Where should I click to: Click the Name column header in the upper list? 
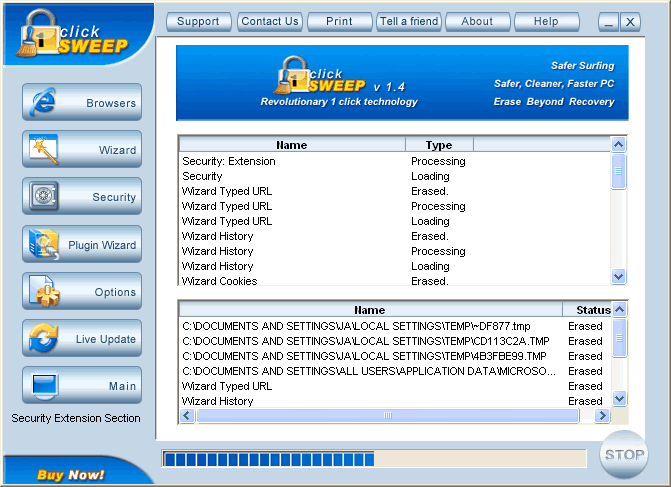(x=292, y=145)
